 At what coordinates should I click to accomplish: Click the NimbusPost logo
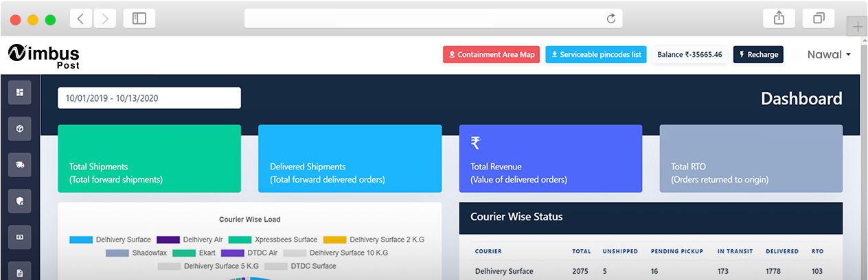click(x=44, y=56)
